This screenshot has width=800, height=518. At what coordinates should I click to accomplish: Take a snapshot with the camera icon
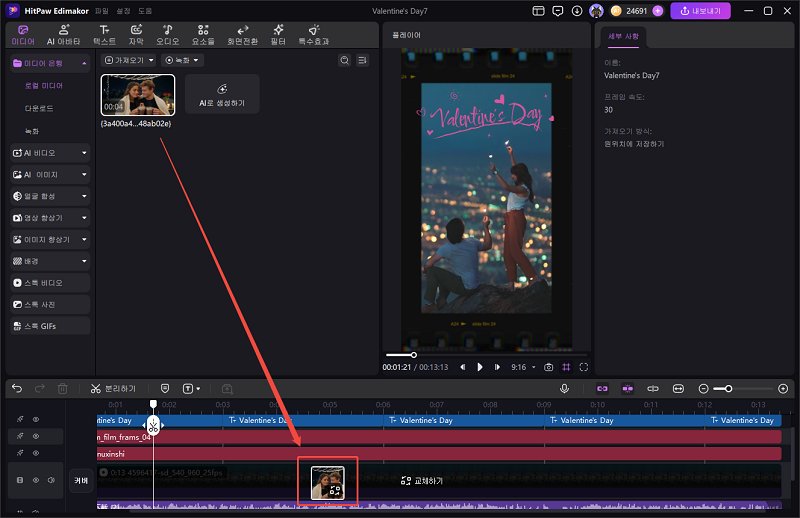[x=548, y=367]
